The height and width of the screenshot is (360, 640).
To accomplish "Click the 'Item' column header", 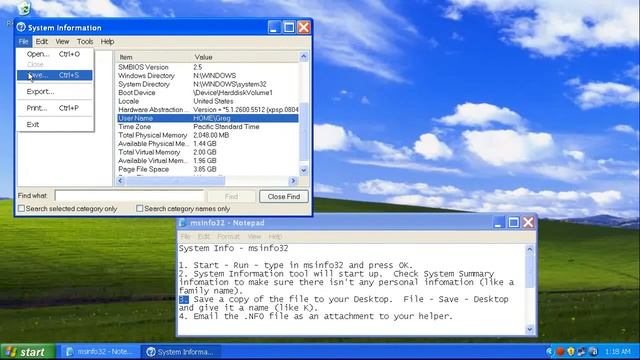I will [x=154, y=57].
